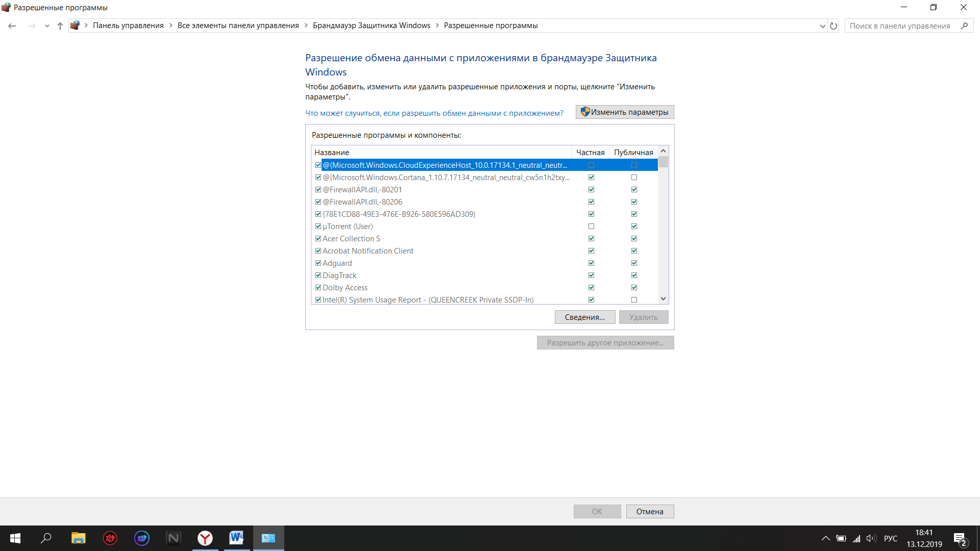
Task: Expand the address bar history dropdown
Action: (x=822, y=26)
